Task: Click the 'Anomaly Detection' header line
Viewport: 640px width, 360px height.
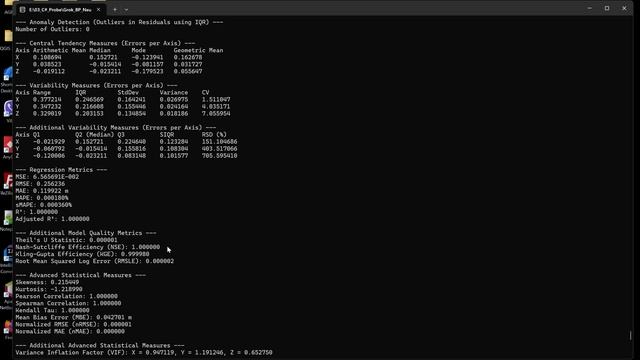Action: point(119,22)
